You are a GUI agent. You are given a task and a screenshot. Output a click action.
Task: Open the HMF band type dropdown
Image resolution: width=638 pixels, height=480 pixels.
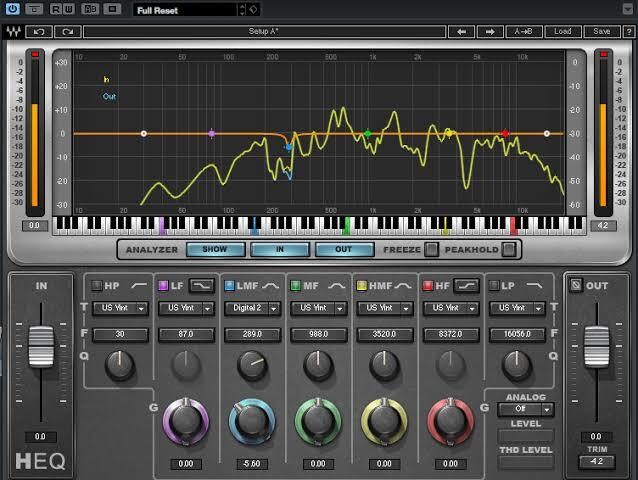385,308
